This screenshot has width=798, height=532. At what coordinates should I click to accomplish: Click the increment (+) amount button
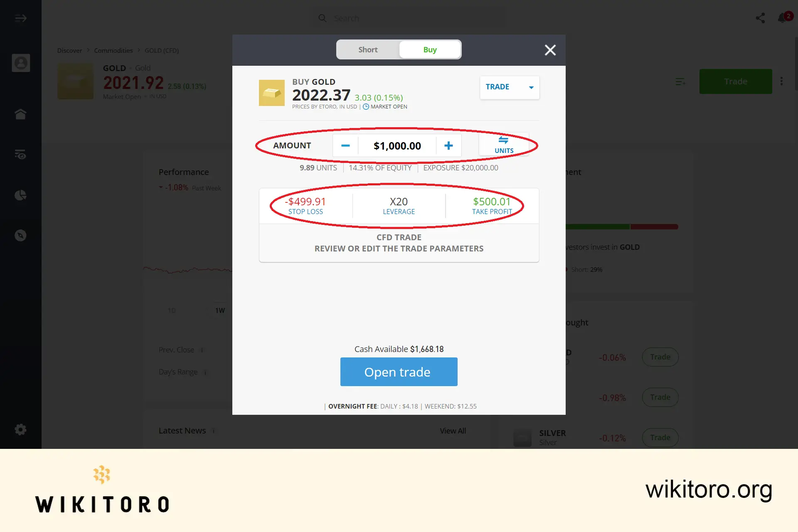click(x=449, y=145)
